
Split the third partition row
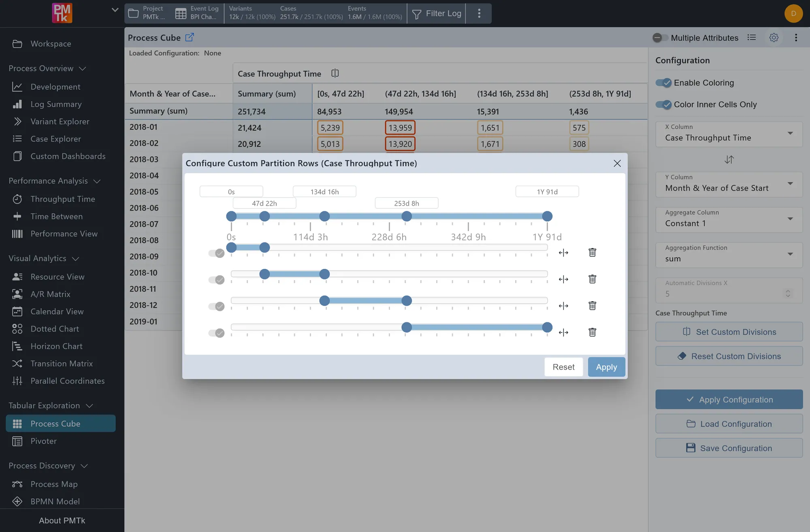[563, 306]
